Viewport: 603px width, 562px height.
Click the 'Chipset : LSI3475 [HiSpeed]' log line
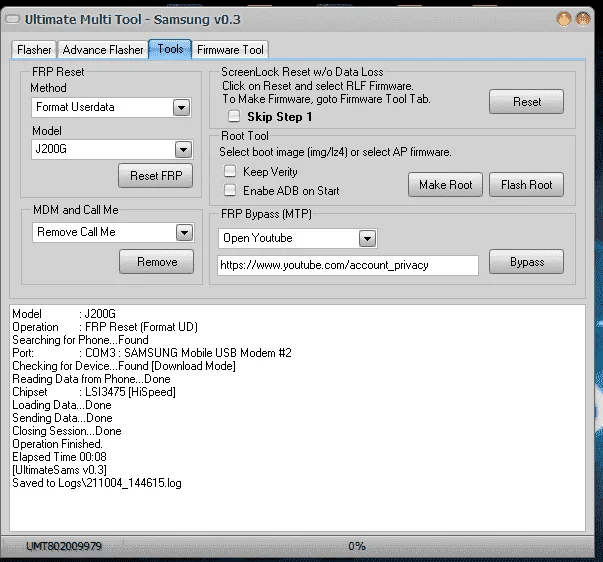94,392
